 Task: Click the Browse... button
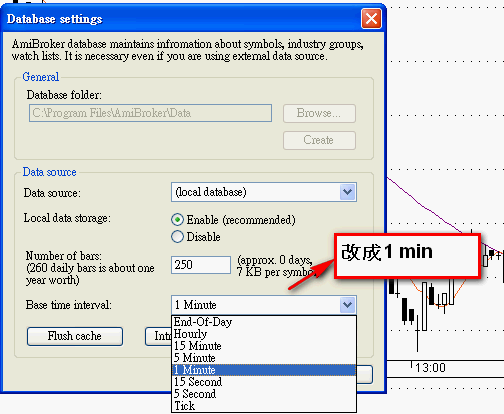319,113
